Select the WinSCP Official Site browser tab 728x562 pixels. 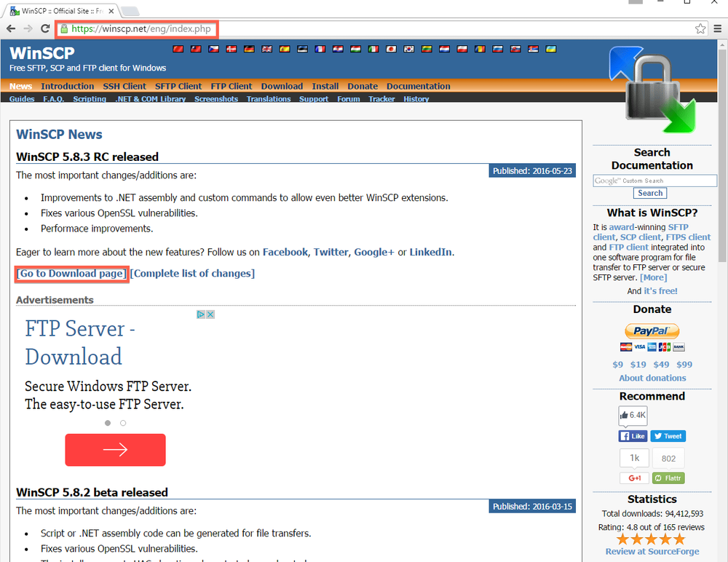61,11
